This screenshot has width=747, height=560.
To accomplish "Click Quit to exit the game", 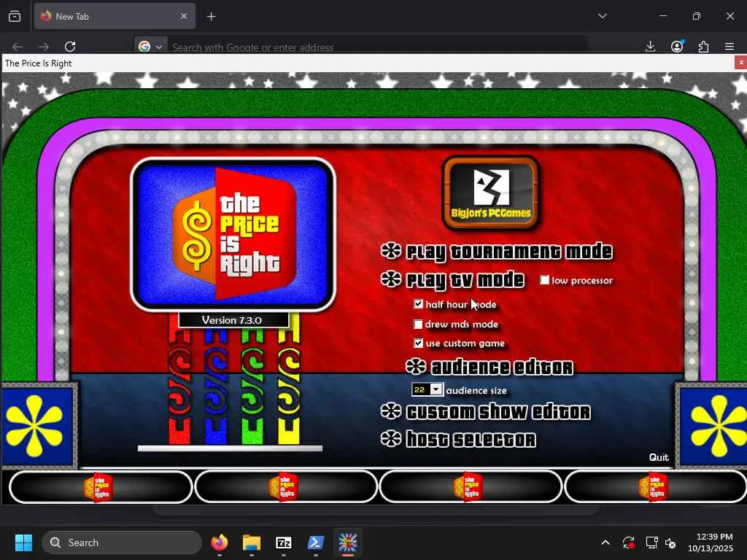I will pos(659,457).
